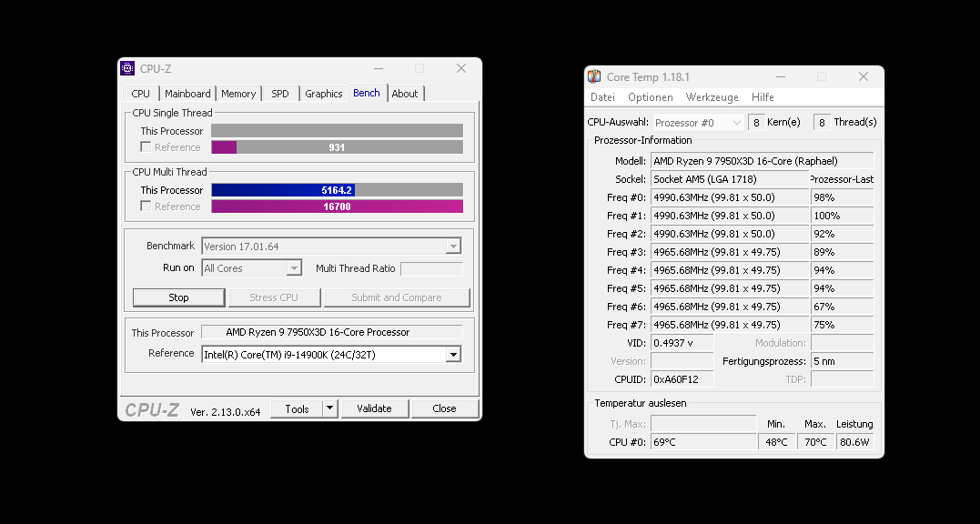Click the Validate button

374,408
